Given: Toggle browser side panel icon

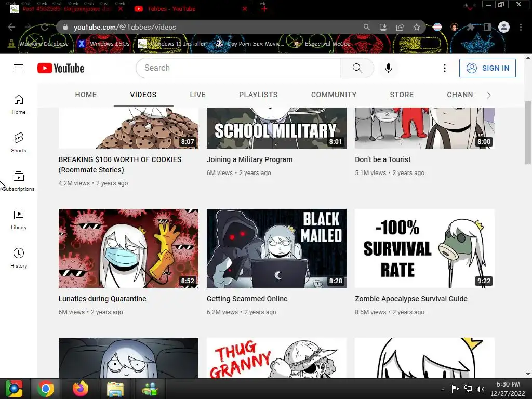Looking at the screenshot, I should 487,27.
